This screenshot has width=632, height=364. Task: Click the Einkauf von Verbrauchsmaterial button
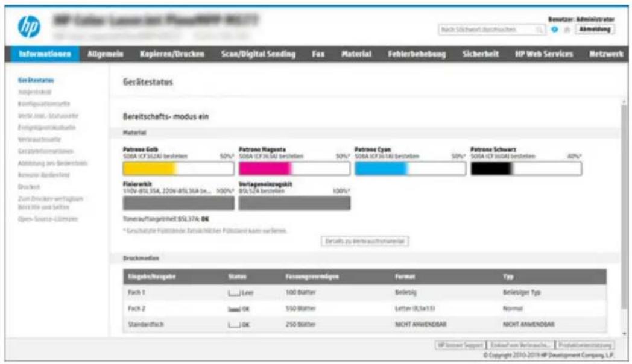pos(520,345)
